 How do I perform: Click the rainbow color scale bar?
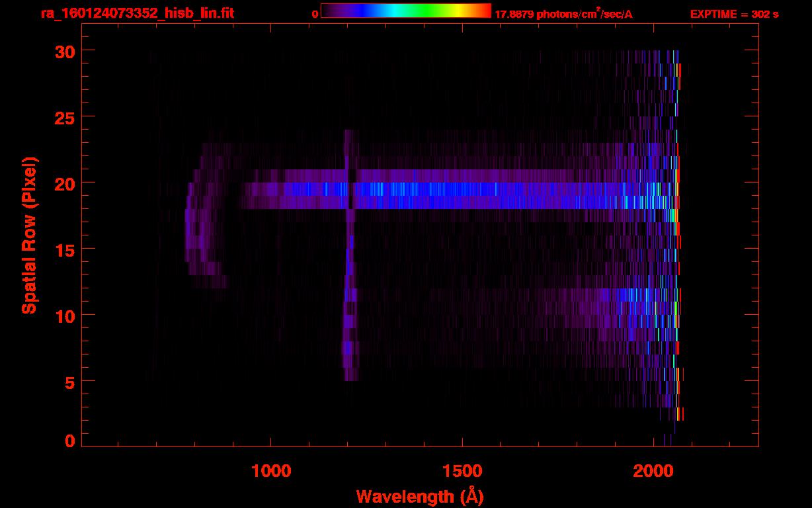tap(406, 11)
